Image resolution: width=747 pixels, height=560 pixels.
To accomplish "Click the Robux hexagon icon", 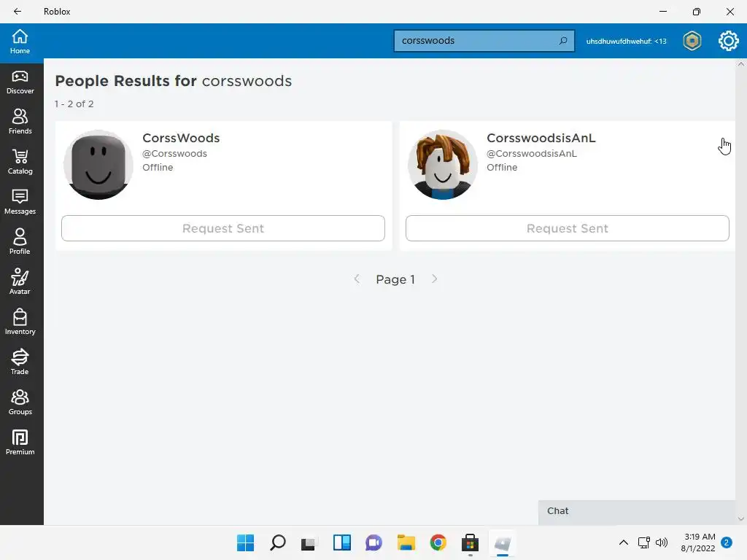I will [692, 41].
